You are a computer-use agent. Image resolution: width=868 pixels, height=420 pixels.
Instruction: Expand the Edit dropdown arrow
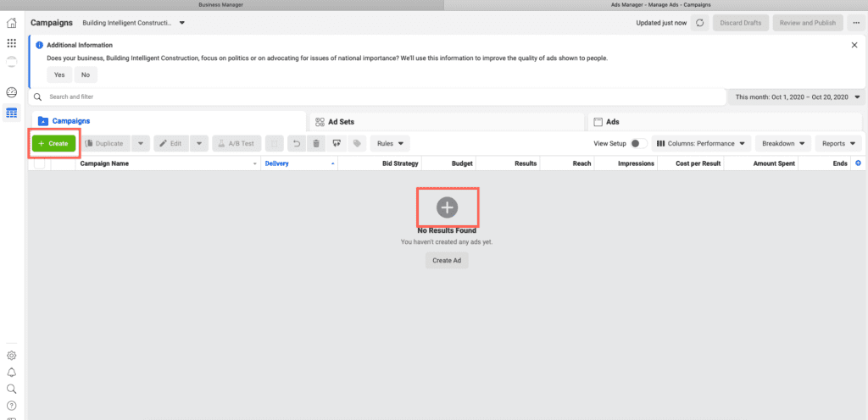coord(199,143)
